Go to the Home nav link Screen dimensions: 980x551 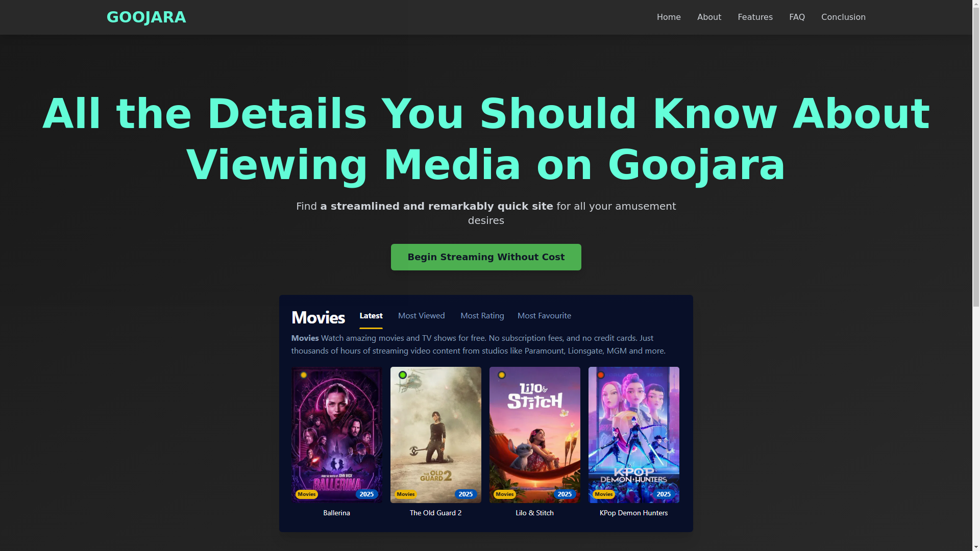(669, 17)
